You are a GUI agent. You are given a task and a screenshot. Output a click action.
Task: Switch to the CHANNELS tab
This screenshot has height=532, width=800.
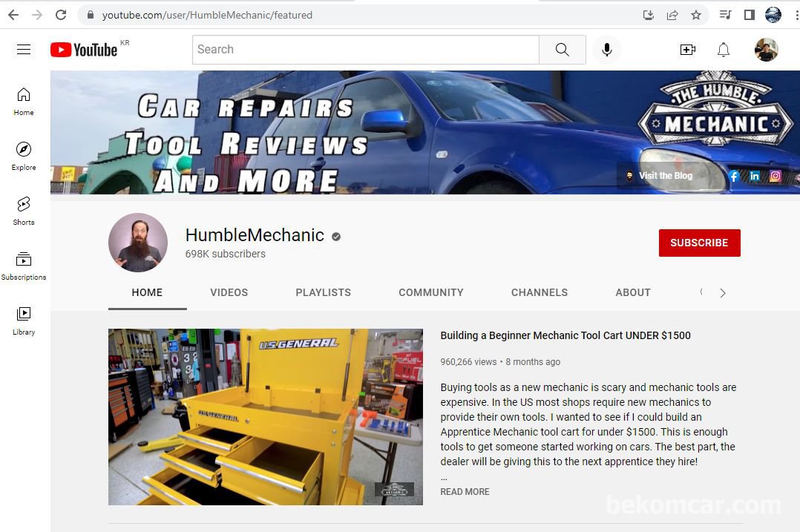click(x=540, y=292)
